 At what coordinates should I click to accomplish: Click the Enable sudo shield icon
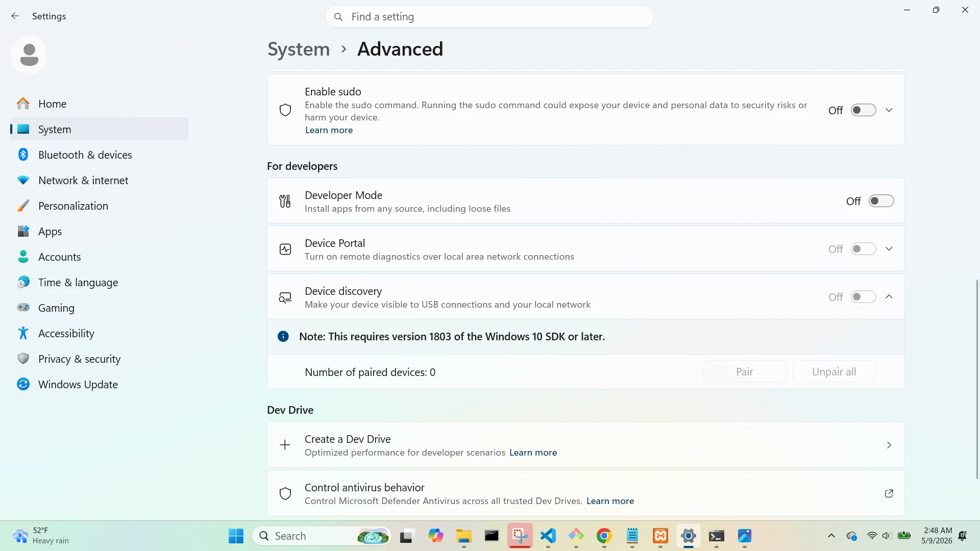point(285,110)
